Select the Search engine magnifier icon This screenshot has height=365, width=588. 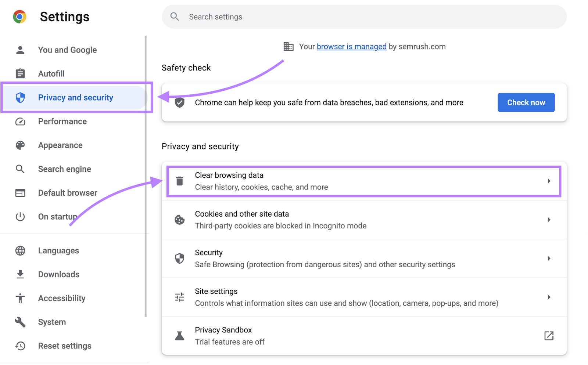tap(20, 169)
